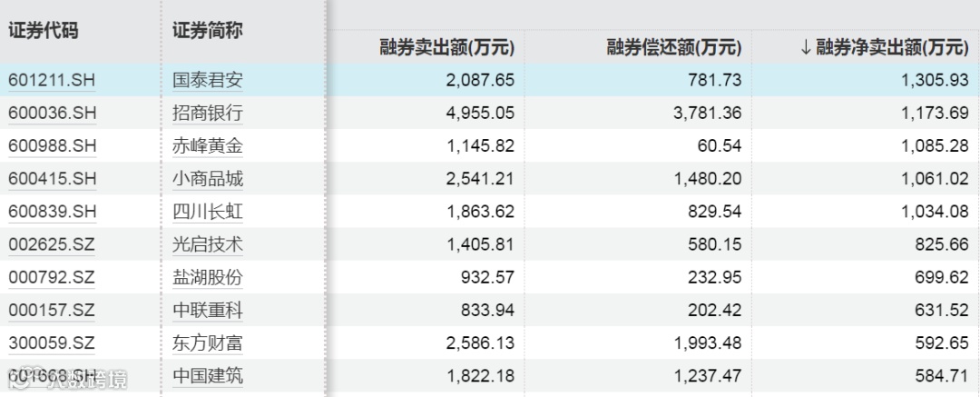Select the value 2,541.21 in 小商品城 row
Screen dimensions: 980x397
(x=481, y=179)
